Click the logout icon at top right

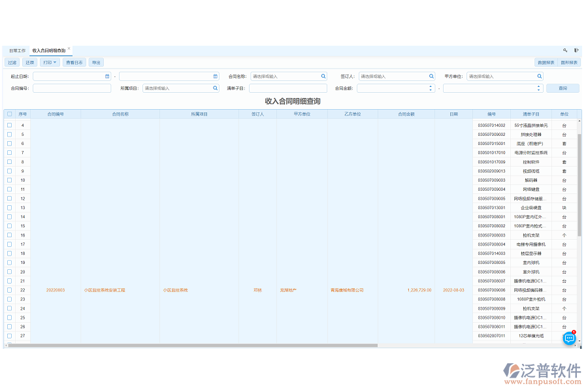[x=576, y=50]
